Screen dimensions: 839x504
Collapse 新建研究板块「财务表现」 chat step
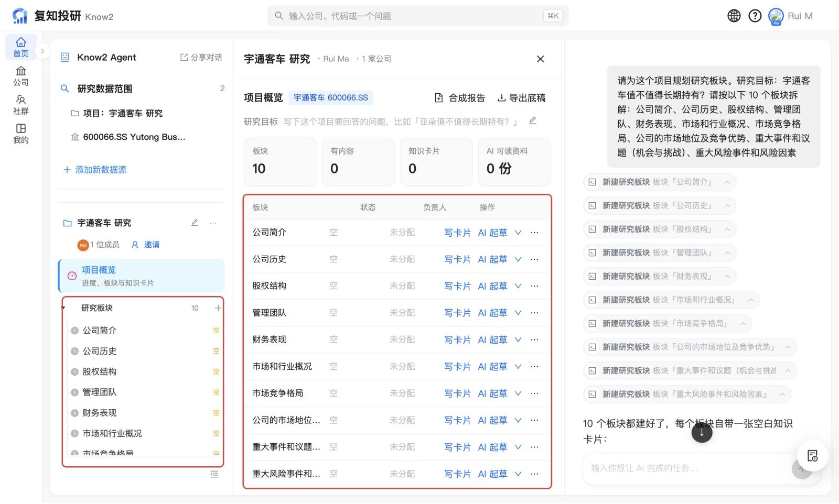pyautogui.click(x=727, y=277)
